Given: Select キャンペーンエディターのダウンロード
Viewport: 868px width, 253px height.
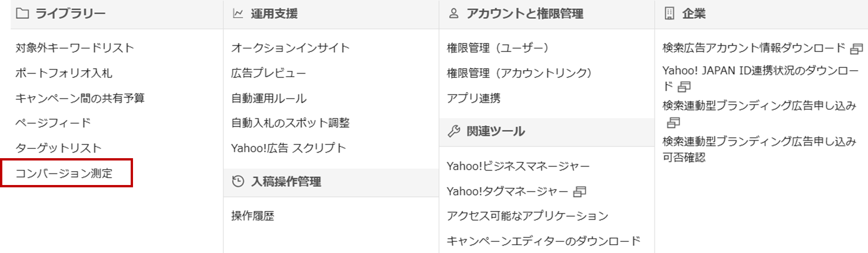Looking at the screenshot, I should pos(544,241).
